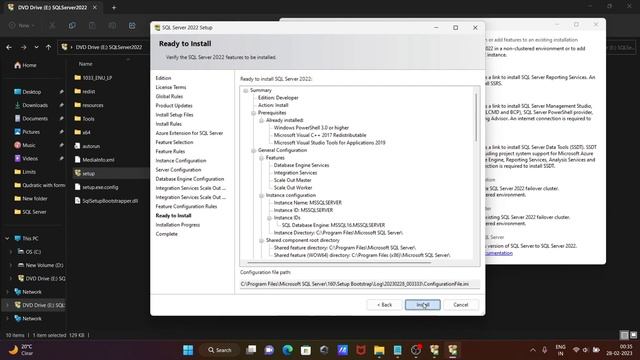
Task: Click the Back button in setup
Action: click(384, 305)
